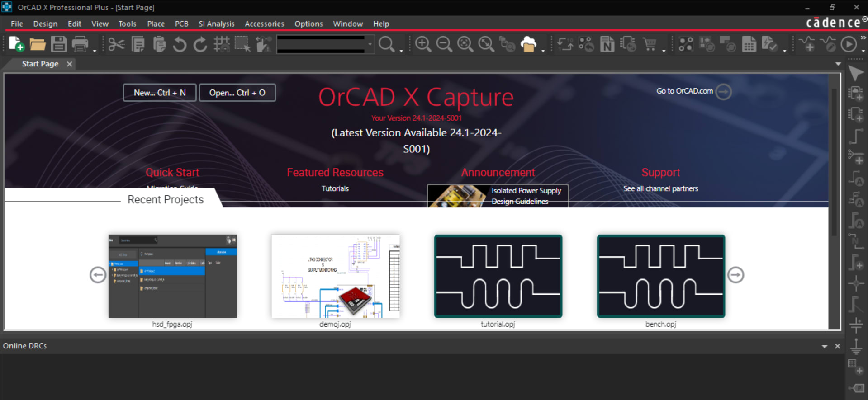Viewport: 868px width, 400px height.
Task: Select the pointer tool in right toolbar
Action: [x=856, y=73]
